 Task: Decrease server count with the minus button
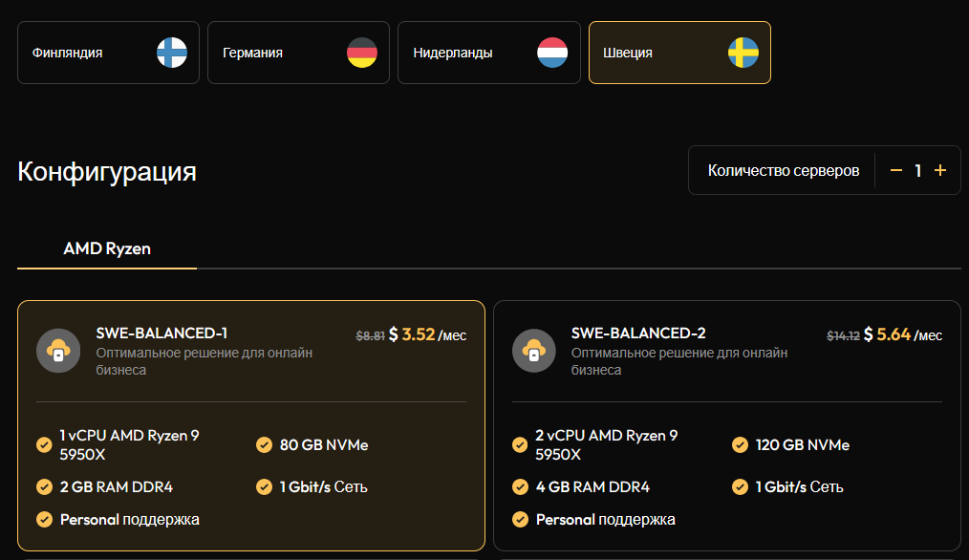[x=895, y=170]
